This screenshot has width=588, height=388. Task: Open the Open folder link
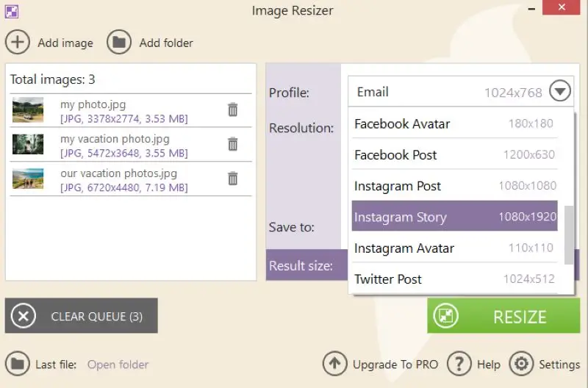(x=118, y=364)
